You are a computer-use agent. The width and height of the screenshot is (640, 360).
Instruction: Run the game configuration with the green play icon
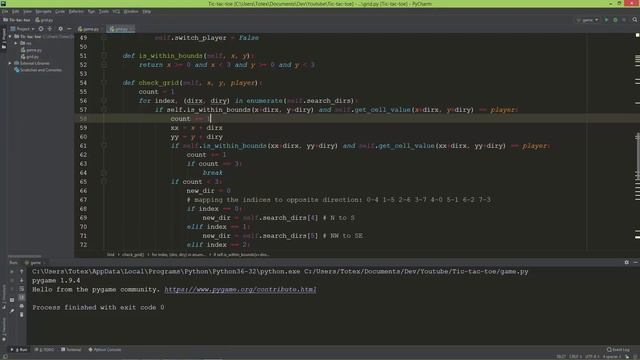click(x=607, y=20)
